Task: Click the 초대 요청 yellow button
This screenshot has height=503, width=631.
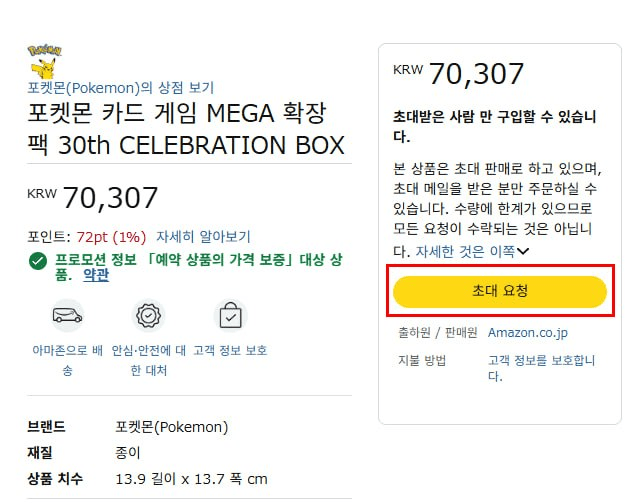Action: point(500,291)
